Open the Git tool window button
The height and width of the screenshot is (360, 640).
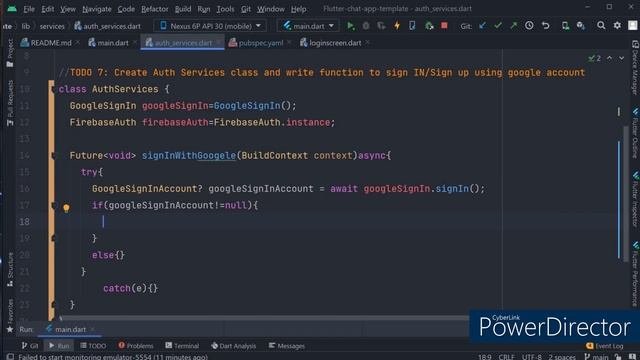[30, 346]
